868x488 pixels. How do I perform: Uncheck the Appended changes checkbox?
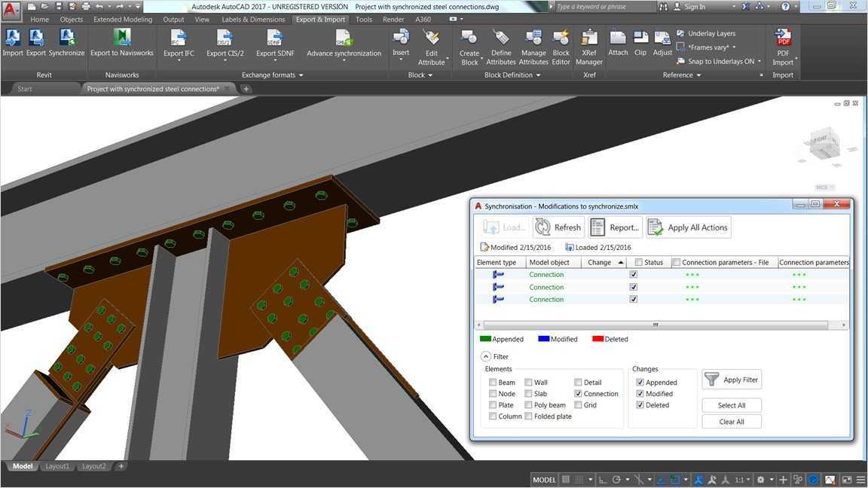point(640,383)
